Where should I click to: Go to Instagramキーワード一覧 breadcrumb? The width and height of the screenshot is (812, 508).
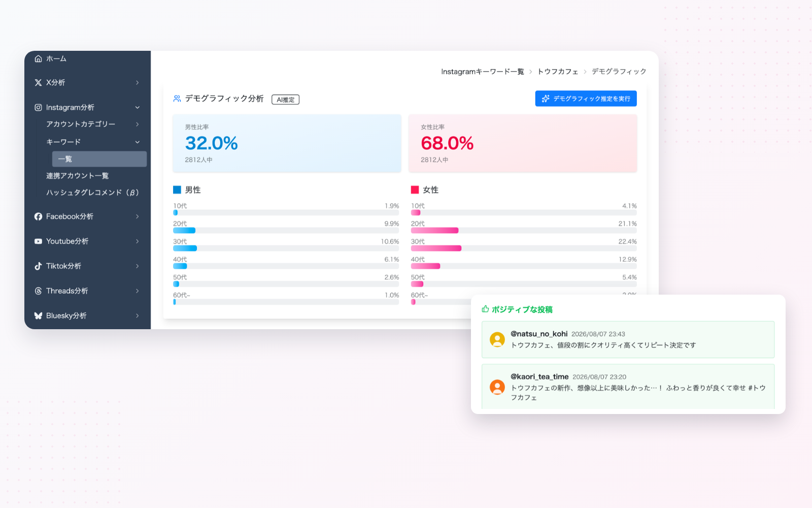(482, 72)
